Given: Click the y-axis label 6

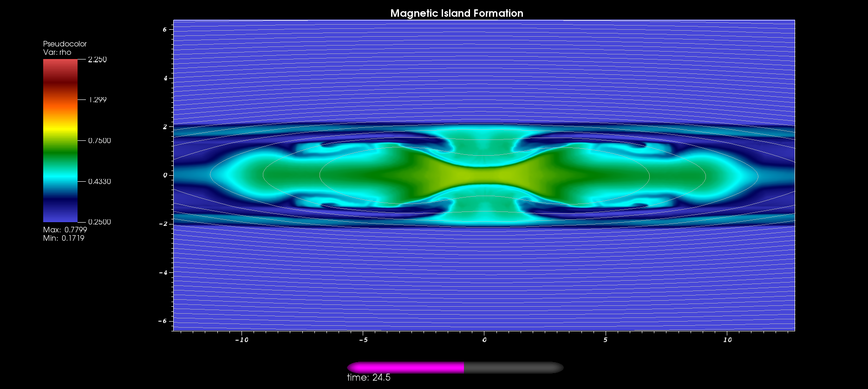Looking at the screenshot, I should [165, 30].
